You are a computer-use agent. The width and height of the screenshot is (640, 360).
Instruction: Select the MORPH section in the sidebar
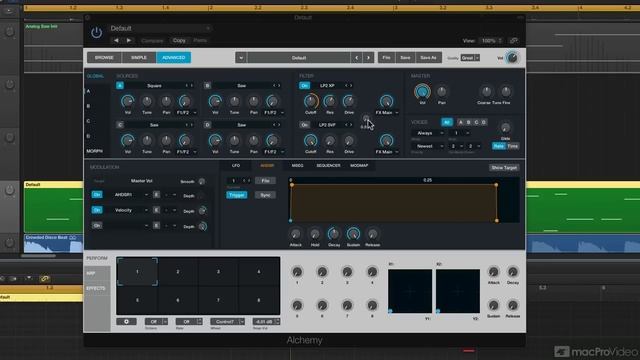click(x=94, y=151)
